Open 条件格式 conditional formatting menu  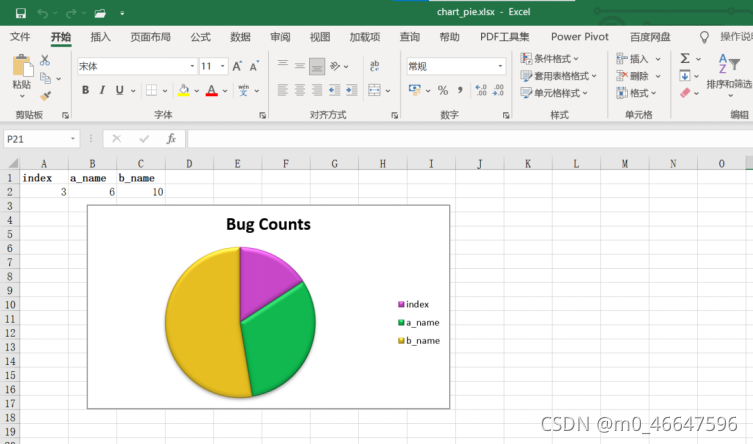550,59
